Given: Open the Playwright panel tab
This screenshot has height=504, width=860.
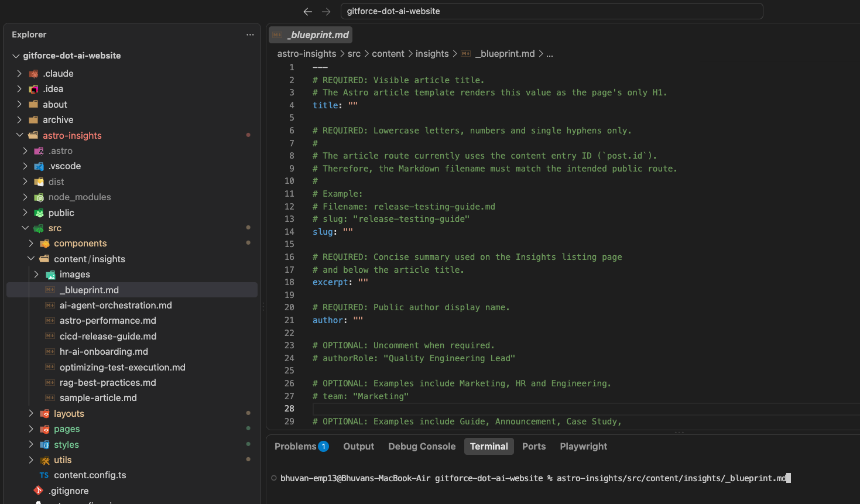Looking at the screenshot, I should (x=583, y=447).
